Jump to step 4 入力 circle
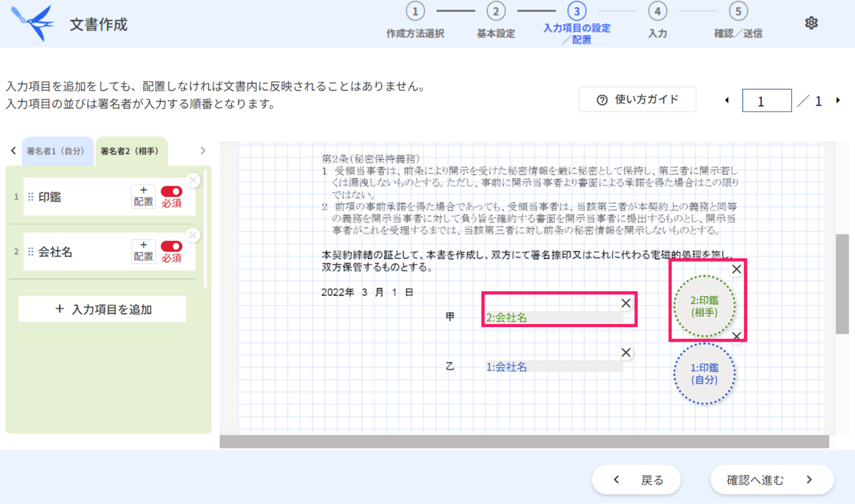855x504 pixels. (657, 11)
